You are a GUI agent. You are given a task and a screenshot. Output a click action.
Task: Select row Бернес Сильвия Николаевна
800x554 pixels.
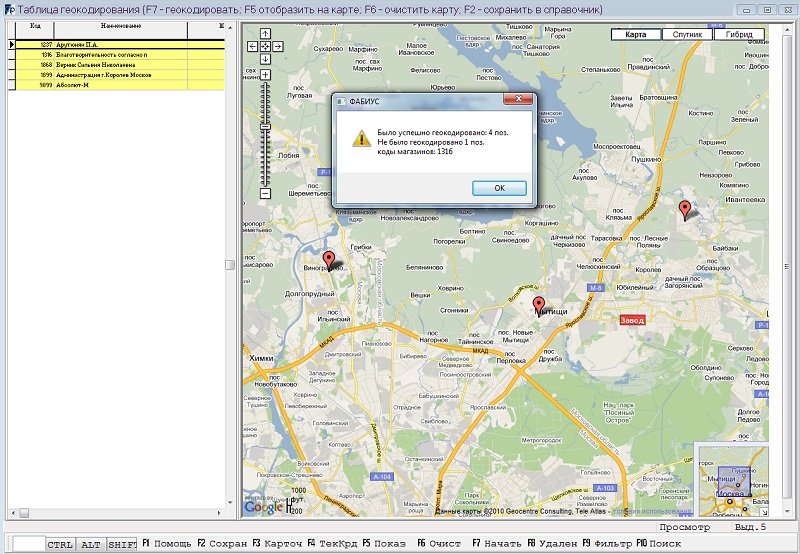pos(120,65)
